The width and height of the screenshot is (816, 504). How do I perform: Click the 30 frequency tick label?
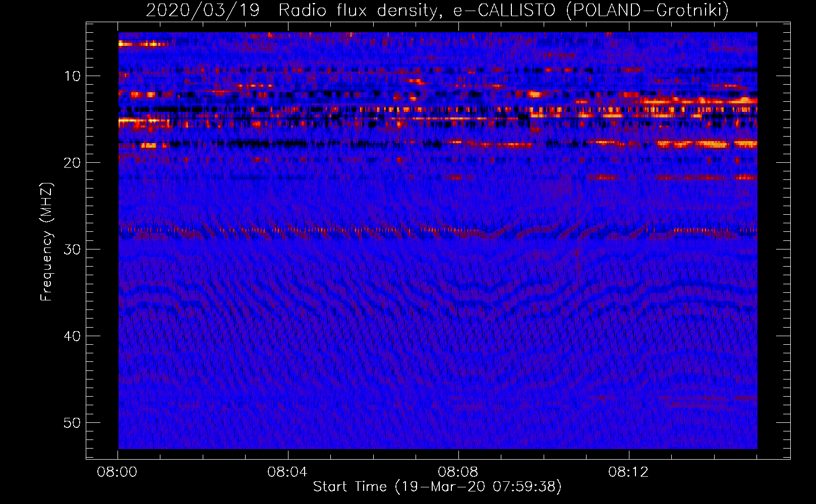73,249
